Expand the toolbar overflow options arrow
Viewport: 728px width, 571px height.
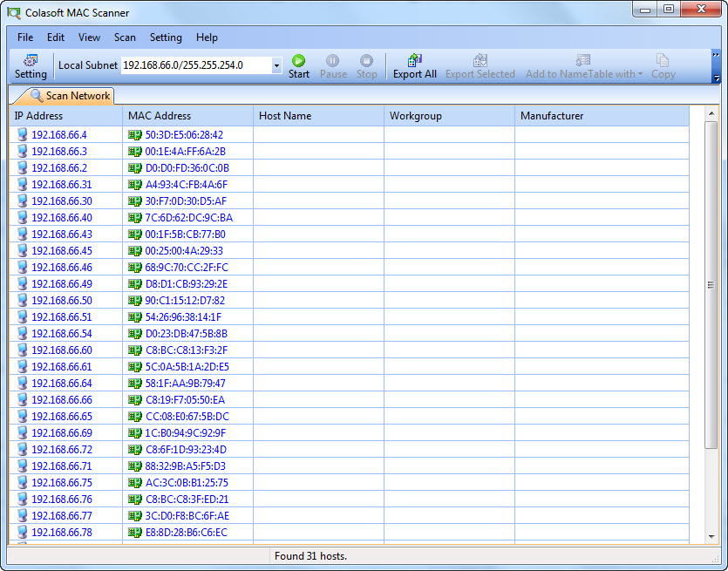click(716, 78)
